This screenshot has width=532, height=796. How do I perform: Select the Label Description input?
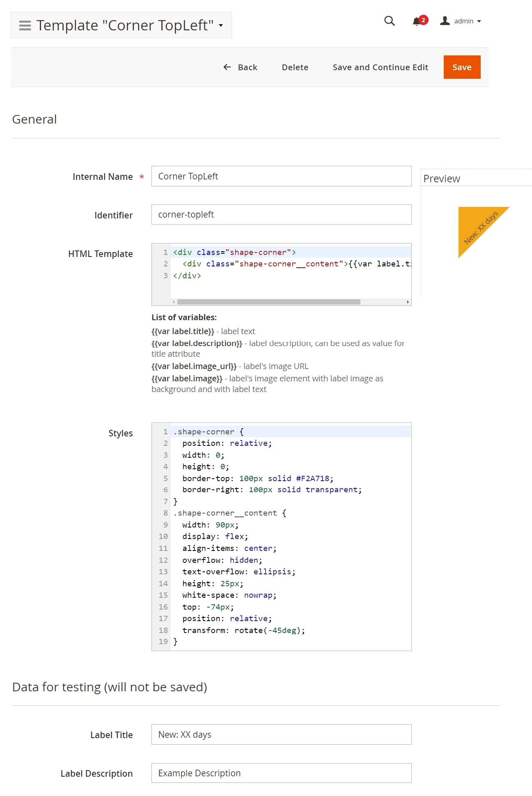coord(281,773)
